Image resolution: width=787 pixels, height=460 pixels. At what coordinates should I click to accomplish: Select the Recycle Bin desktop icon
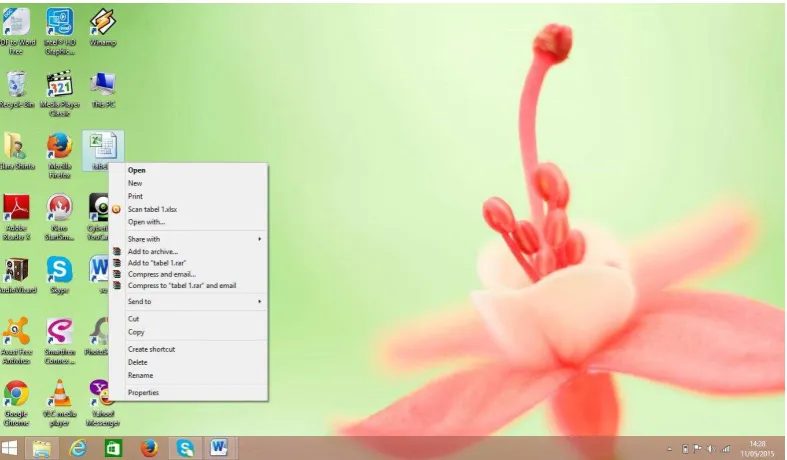[x=17, y=90]
